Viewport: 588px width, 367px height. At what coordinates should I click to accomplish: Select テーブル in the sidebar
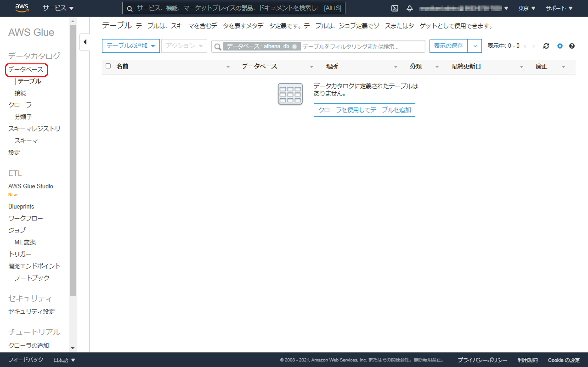29,81
